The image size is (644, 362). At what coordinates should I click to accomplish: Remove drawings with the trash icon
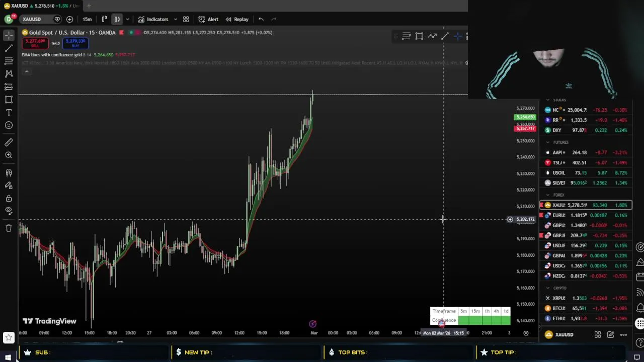[x=9, y=228]
